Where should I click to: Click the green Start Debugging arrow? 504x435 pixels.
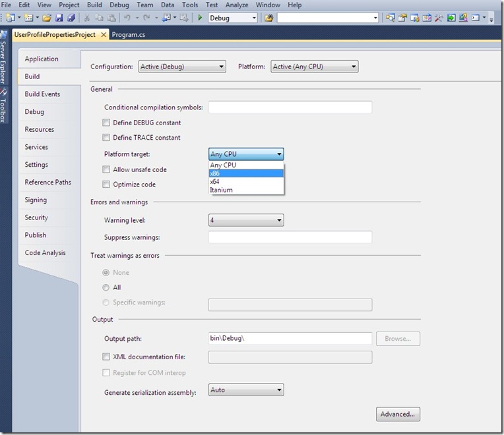pyautogui.click(x=200, y=18)
